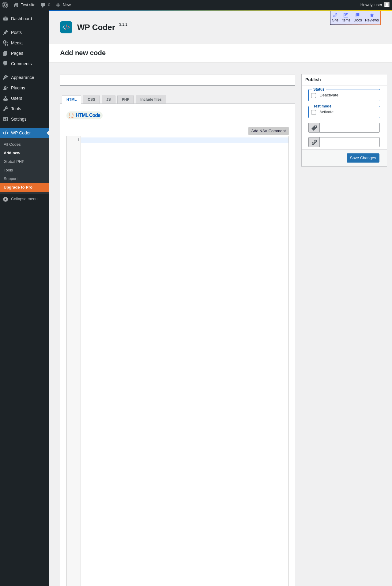
Task: Click the Plugins plug icon
Action: click(6, 88)
